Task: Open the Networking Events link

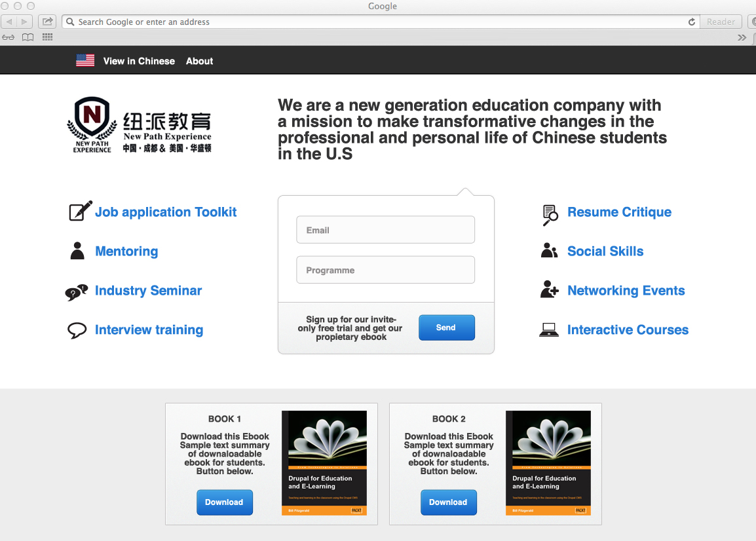Action: point(626,290)
